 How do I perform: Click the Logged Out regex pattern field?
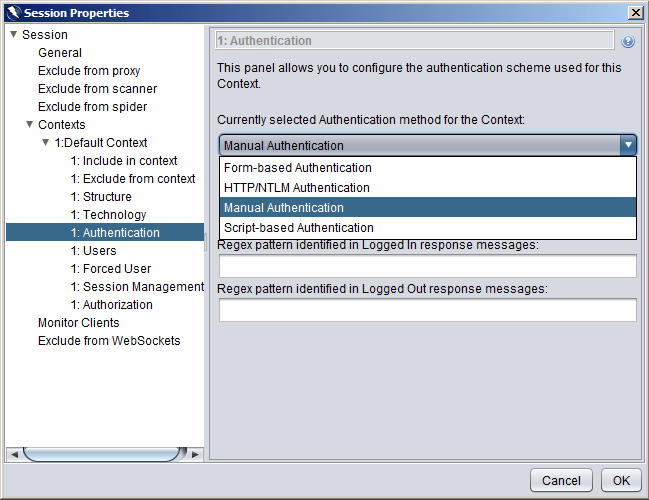pyautogui.click(x=428, y=310)
